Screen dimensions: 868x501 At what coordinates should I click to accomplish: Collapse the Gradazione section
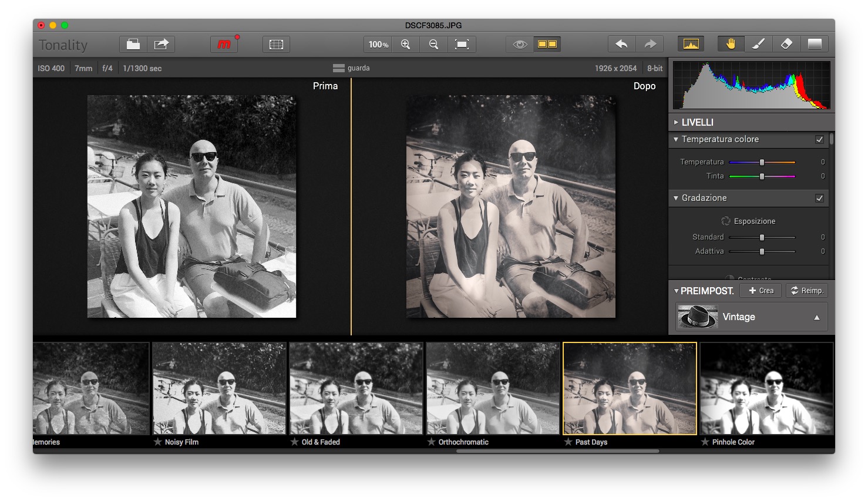[676, 198]
